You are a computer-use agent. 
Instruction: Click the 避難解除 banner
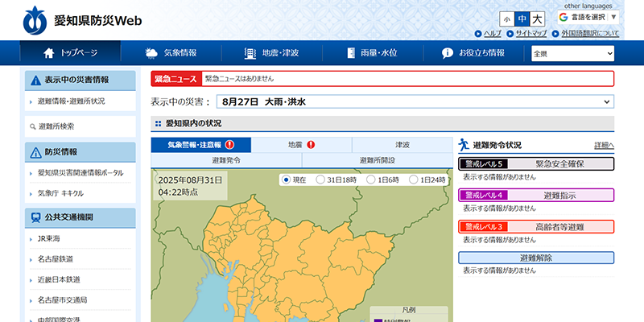[536, 258]
